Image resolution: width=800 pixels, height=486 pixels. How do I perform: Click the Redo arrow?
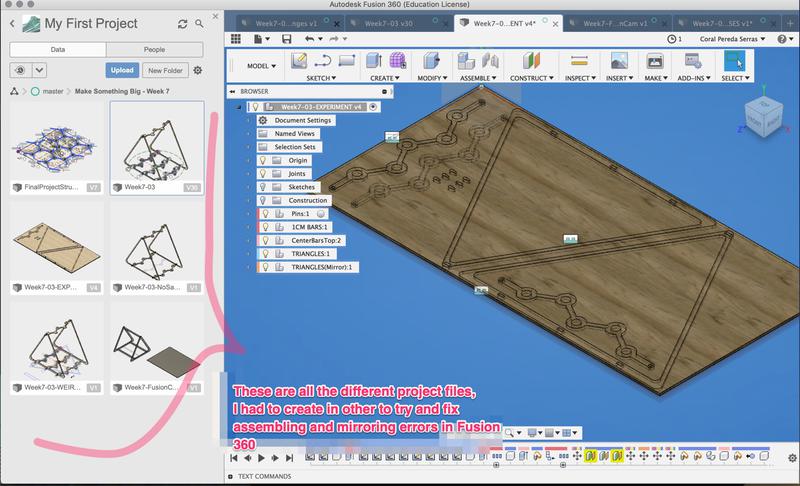[x=334, y=39]
